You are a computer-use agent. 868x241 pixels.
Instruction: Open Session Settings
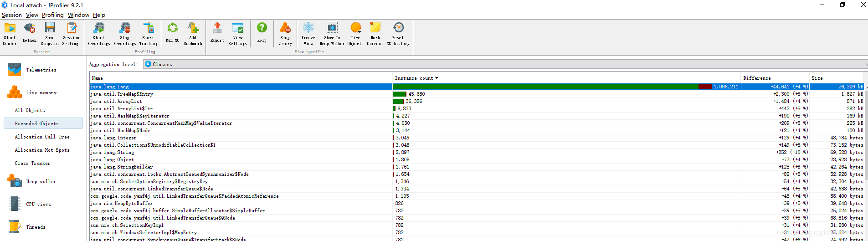[72, 34]
